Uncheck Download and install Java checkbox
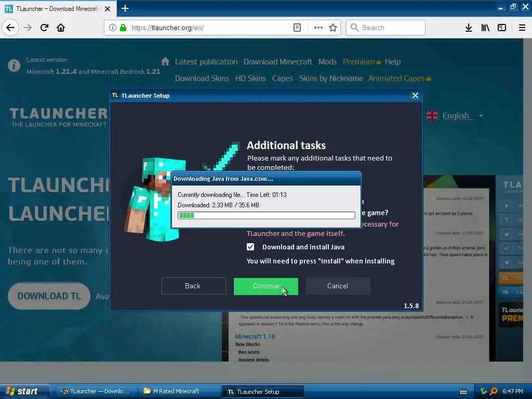532x399 pixels. pos(250,247)
